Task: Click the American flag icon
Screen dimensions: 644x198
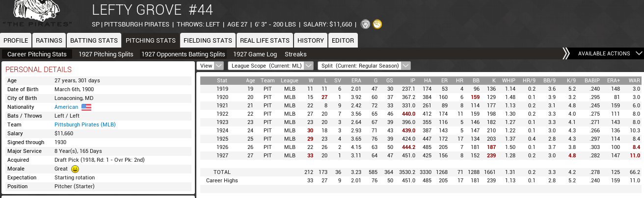Action: (86, 107)
